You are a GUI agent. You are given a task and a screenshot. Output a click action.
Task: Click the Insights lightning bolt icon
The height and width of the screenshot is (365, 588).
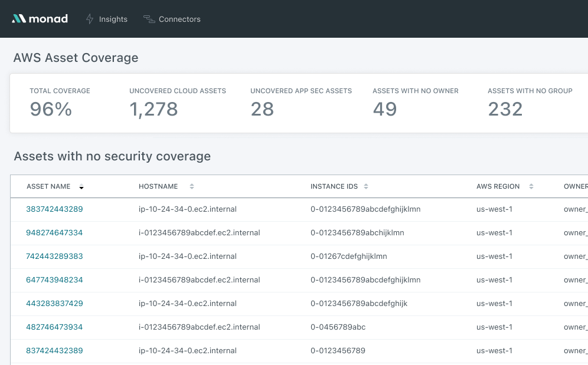(x=90, y=19)
